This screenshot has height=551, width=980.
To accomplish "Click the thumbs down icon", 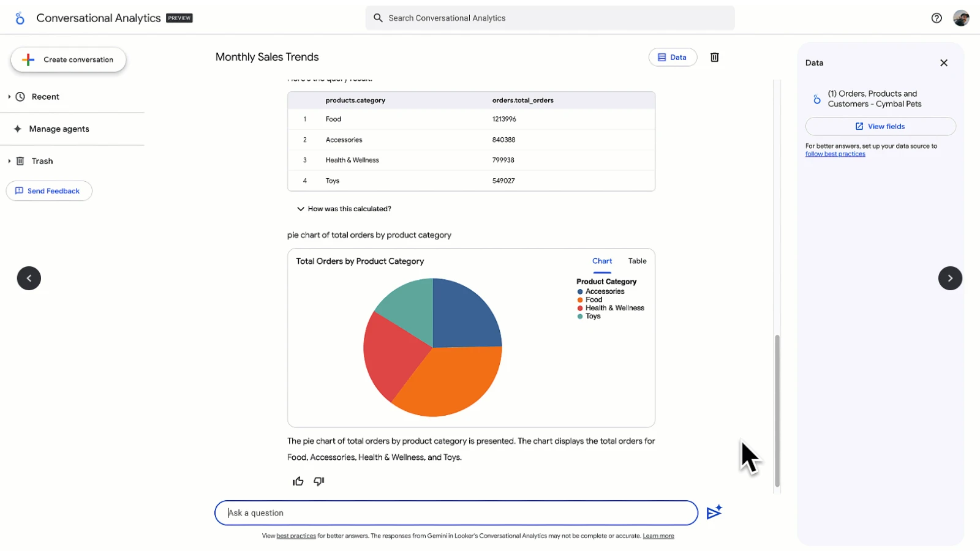I will 318,481.
